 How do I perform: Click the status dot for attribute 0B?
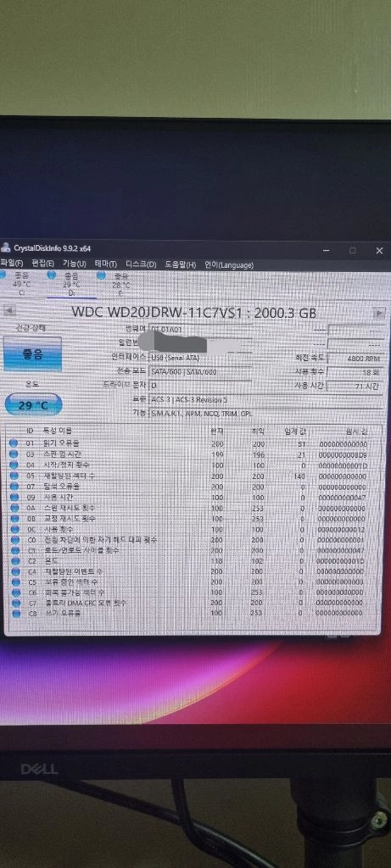pos(14,518)
